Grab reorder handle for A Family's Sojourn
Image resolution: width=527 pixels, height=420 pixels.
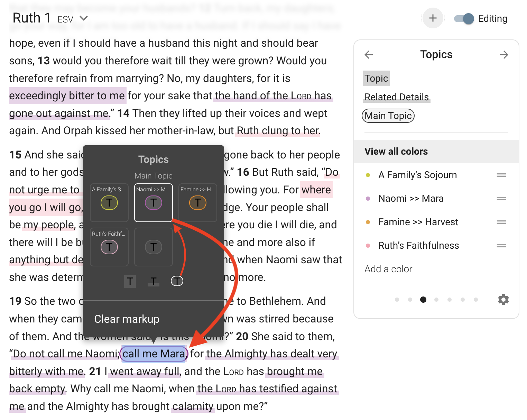(x=501, y=175)
